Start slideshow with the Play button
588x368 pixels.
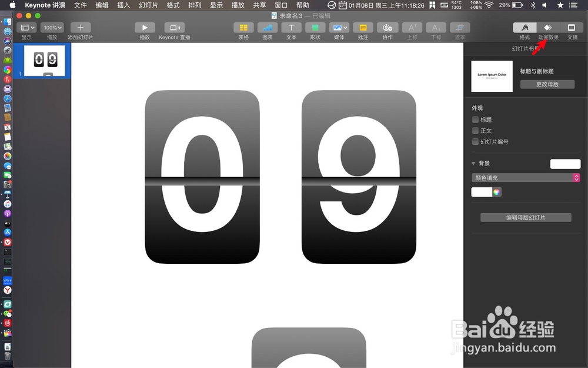pos(145,28)
